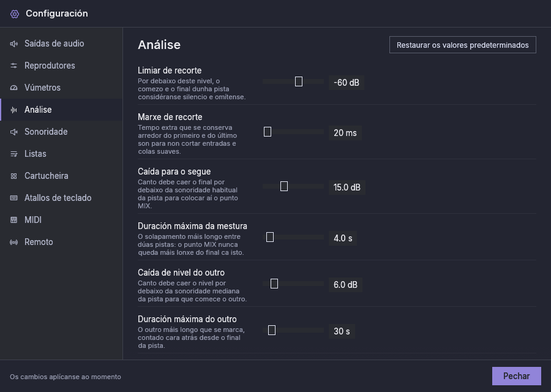
Task: Click the speaker icon beside Saídas de audio
Action: [x=13, y=43]
